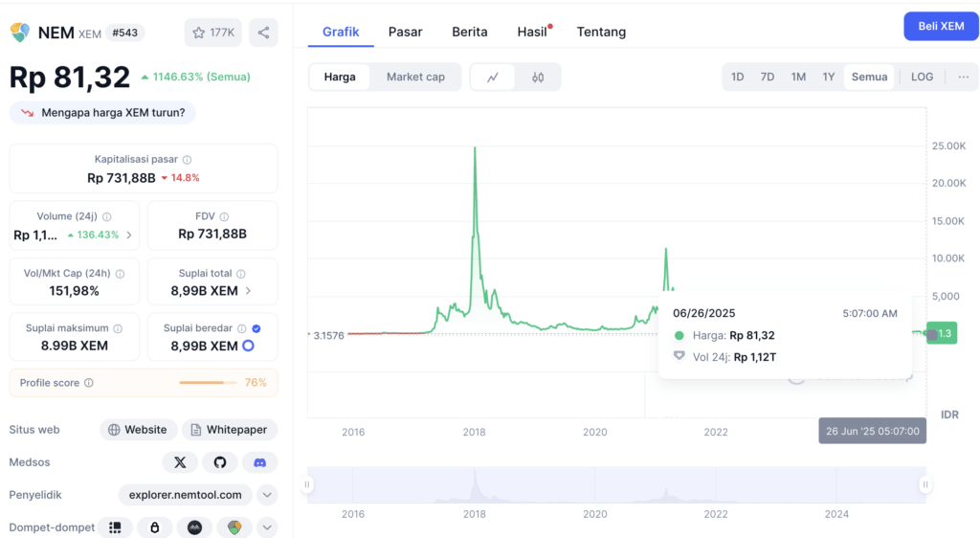Viewport: 980px width, 538px height.
Task: Open the Pasar tab
Action: tap(405, 32)
